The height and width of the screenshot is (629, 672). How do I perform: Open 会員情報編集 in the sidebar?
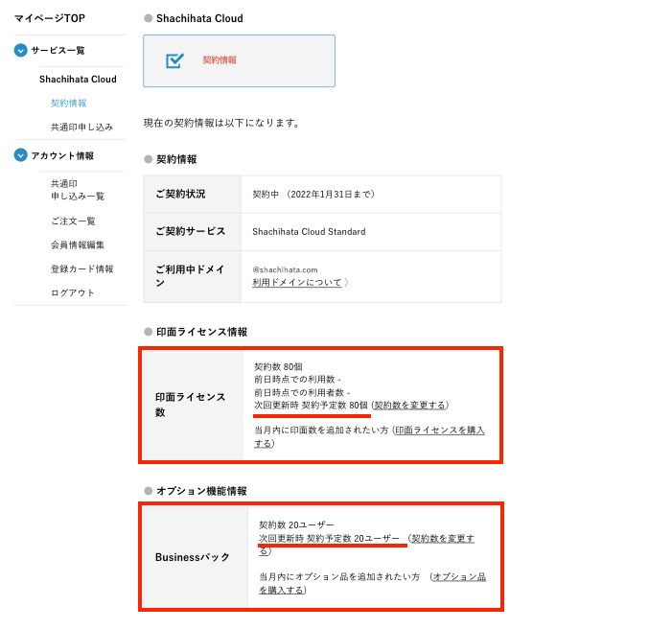coord(78,245)
